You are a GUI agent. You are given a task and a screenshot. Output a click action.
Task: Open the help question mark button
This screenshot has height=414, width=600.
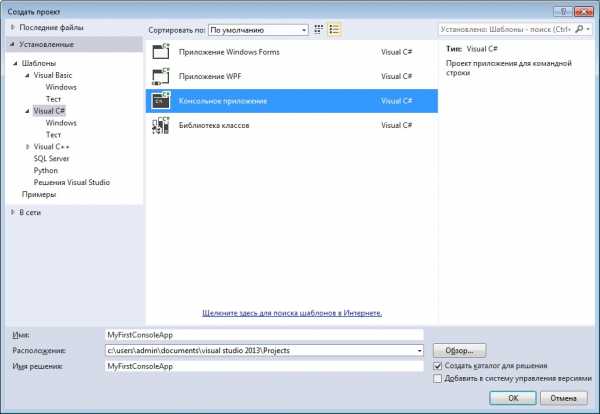pos(563,11)
